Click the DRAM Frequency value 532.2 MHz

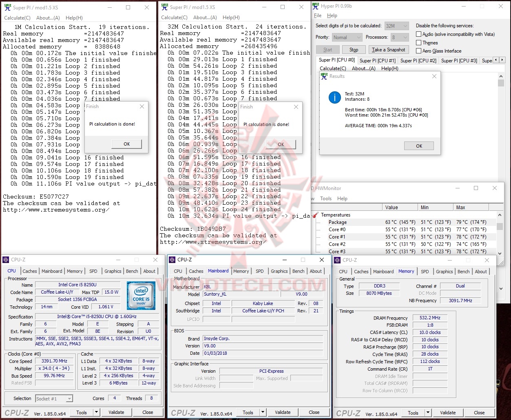(x=430, y=318)
